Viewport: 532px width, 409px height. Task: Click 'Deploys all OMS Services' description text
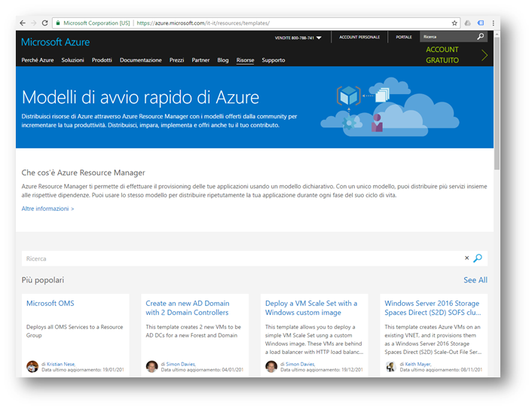click(75, 331)
